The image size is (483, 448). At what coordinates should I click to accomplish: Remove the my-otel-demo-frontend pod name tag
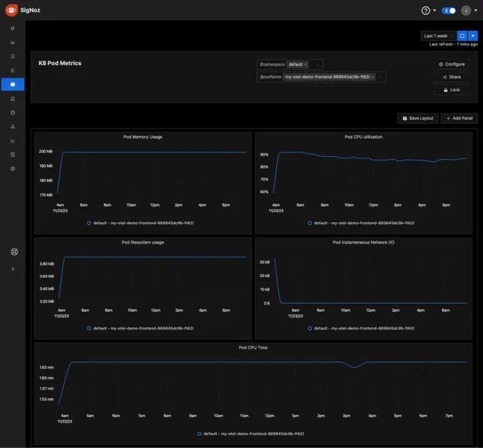click(x=372, y=77)
